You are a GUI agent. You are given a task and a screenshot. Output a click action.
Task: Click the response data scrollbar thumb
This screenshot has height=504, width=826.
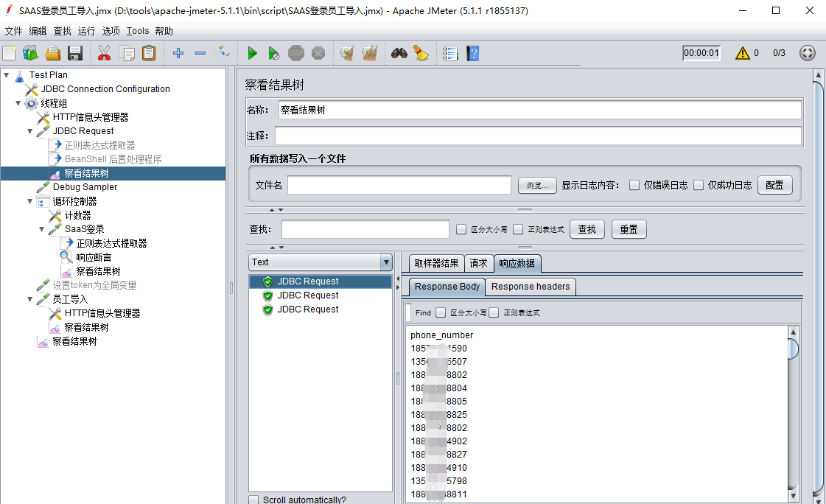[793, 349]
